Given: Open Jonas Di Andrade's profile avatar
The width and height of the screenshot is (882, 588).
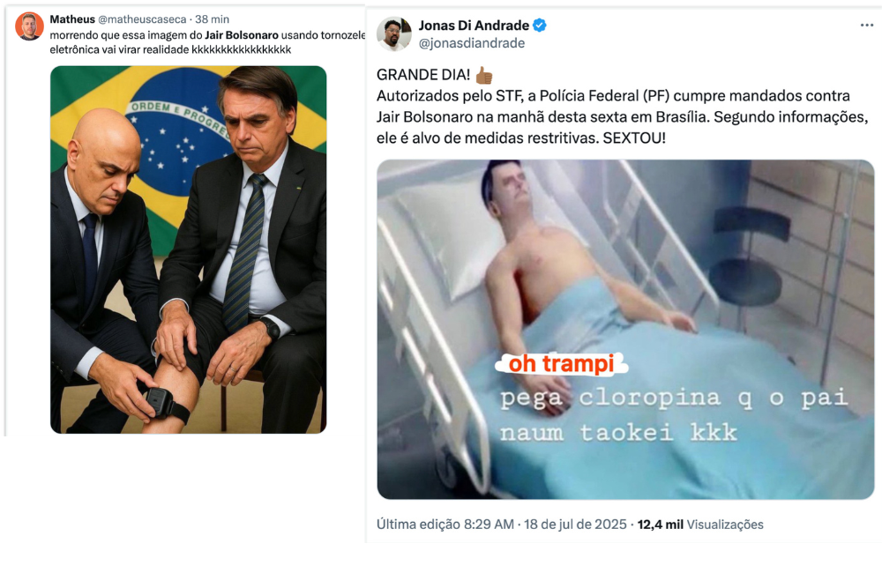Looking at the screenshot, I should 393,33.
